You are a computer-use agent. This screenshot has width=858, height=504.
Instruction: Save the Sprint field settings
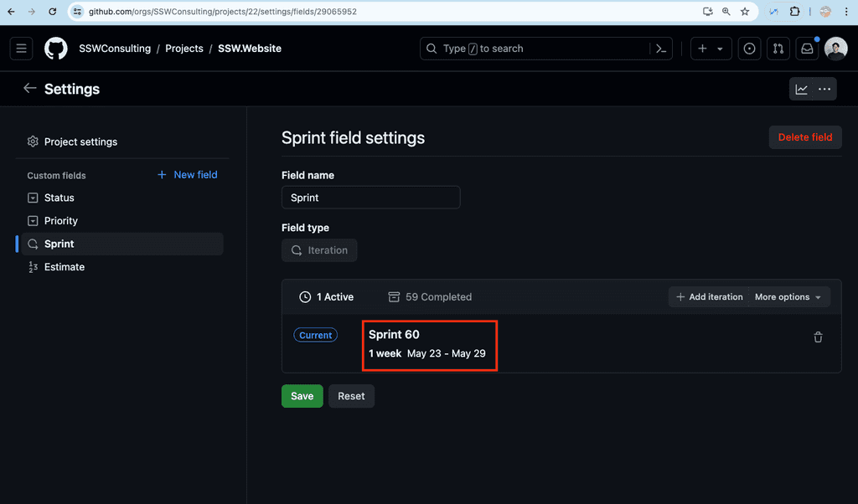[302, 395]
